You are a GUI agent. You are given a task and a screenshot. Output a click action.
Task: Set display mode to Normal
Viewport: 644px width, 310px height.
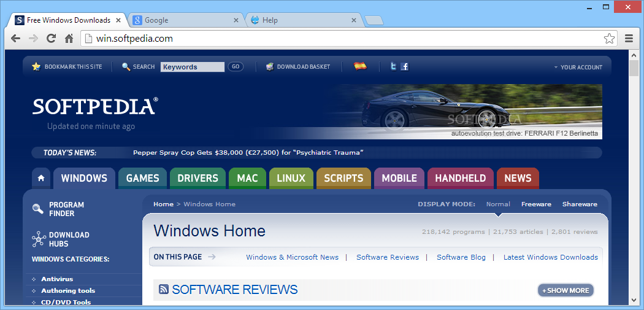498,204
